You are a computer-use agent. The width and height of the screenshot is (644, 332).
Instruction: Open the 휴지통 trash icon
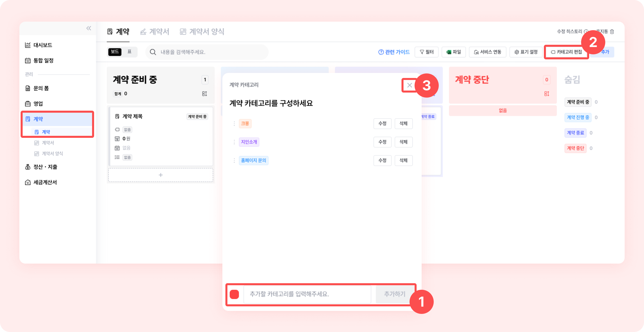pos(612,32)
